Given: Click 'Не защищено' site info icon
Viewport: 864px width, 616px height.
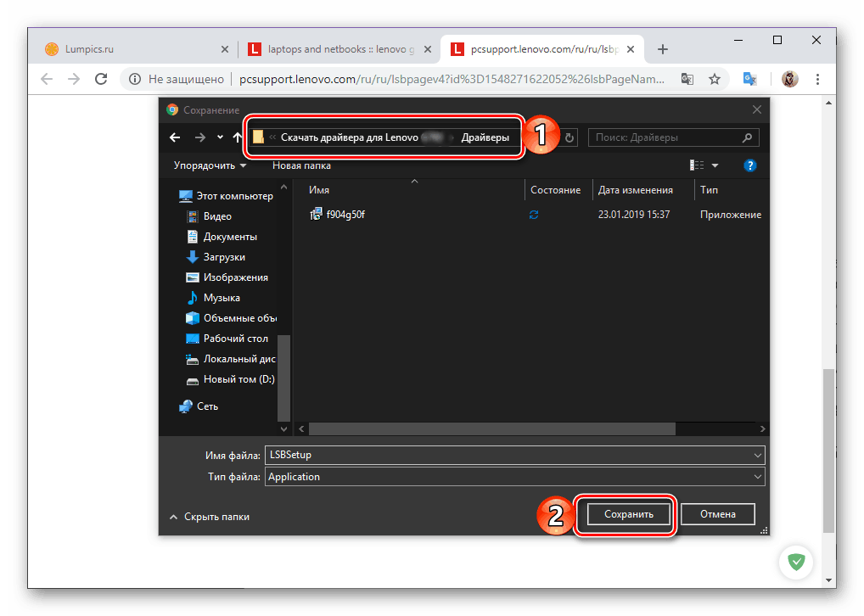Looking at the screenshot, I should [134, 79].
